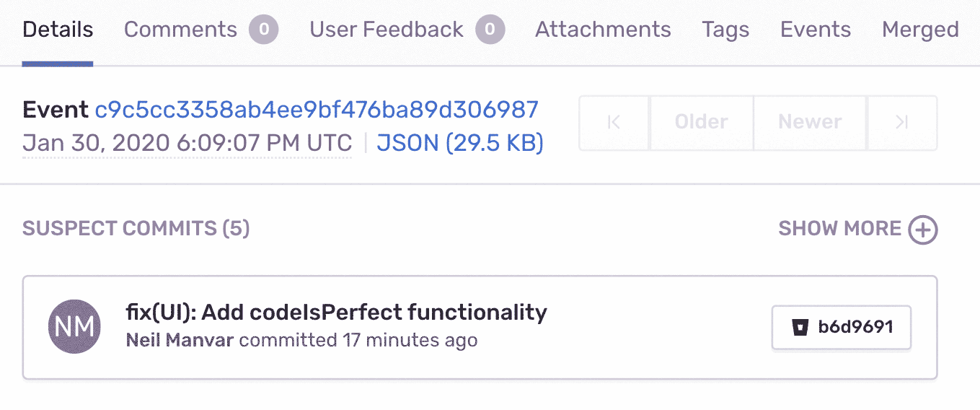
Task: Click the NM author avatar
Action: [x=75, y=327]
